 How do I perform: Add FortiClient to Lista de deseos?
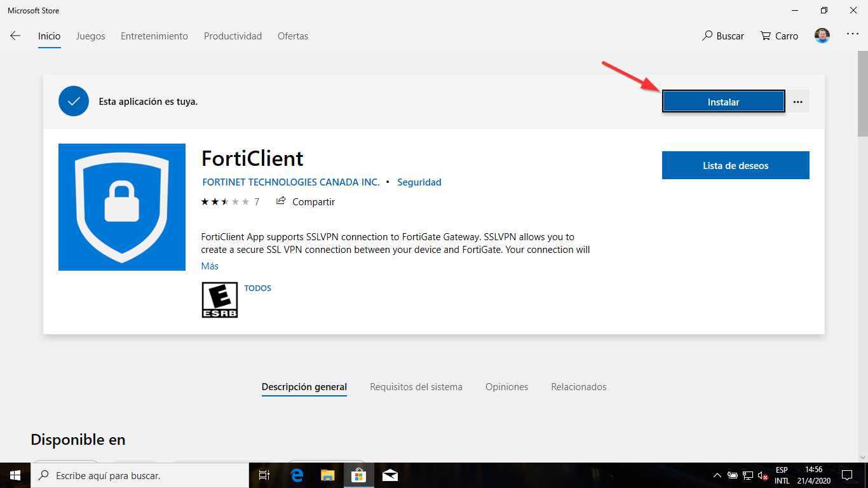click(735, 165)
